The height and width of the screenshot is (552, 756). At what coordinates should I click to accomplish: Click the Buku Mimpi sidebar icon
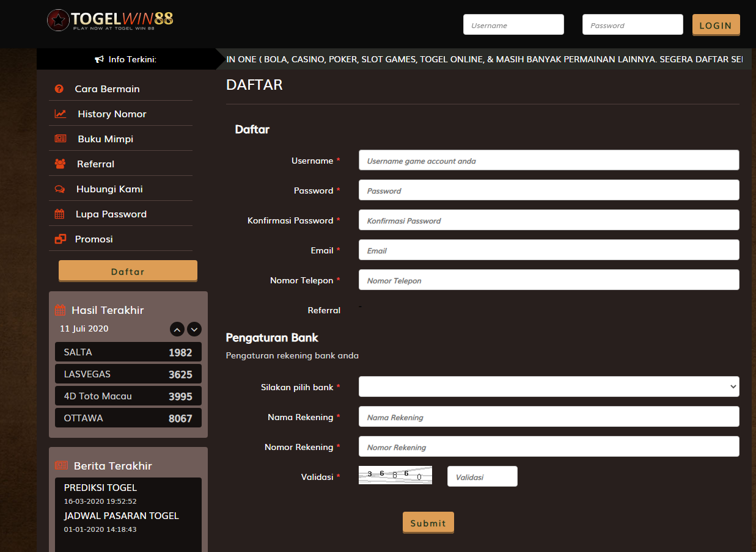(x=59, y=139)
